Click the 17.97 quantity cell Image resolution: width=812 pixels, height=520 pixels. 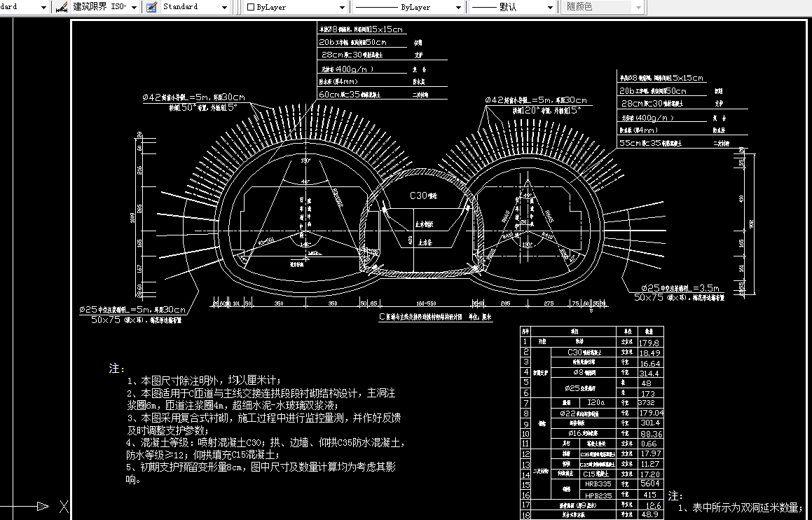[650, 453]
